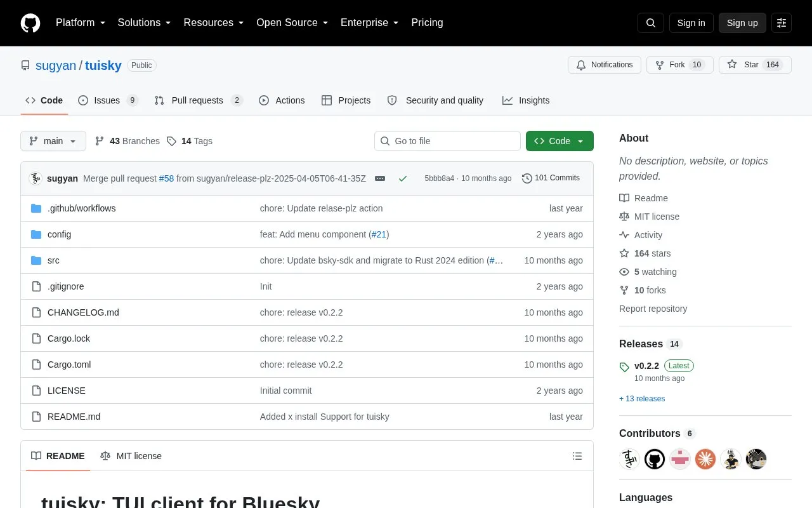Viewport: 812px width, 508px height.
Task: Open the 43 Branches link
Action: click(128, 141)
